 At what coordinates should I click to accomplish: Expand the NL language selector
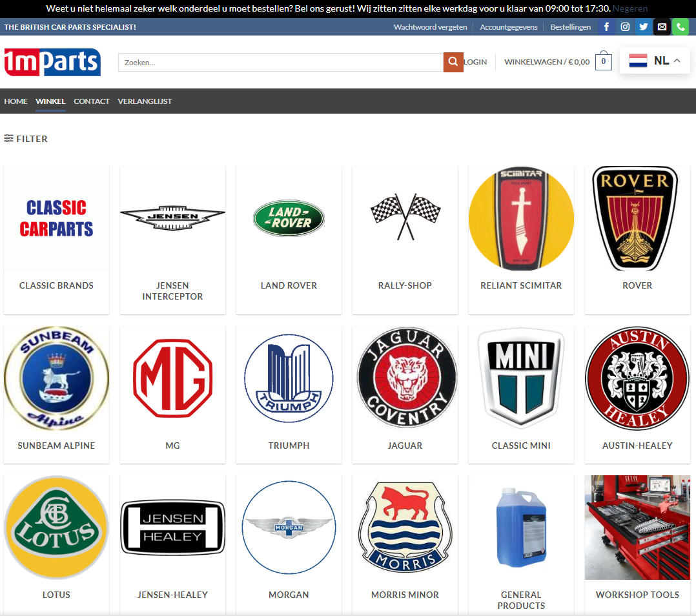click(655, 61)
